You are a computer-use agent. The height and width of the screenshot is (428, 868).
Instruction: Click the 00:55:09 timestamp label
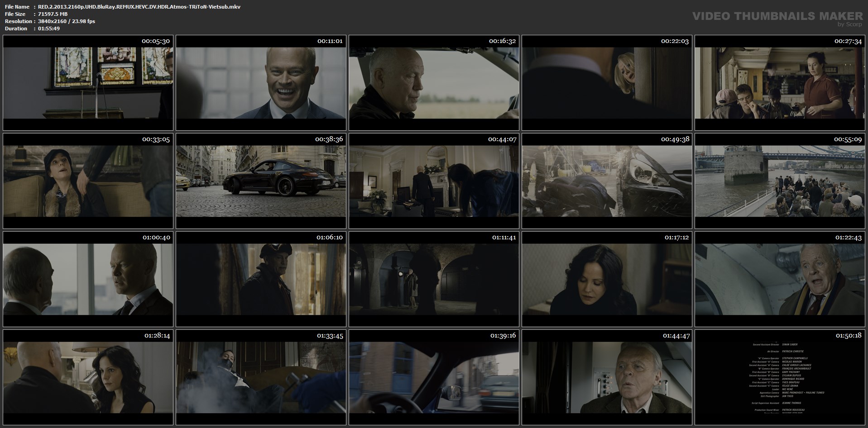pyautogui.click(x=848, y=139)
